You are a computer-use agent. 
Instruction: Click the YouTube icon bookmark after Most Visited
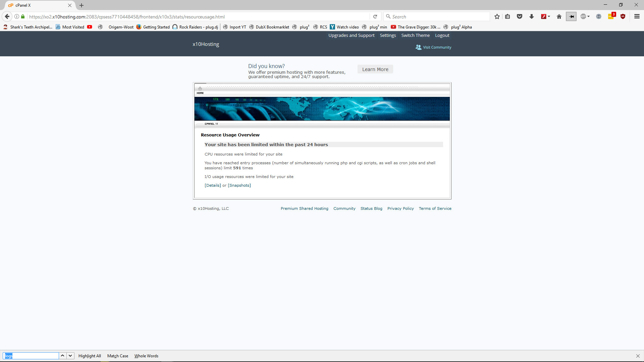pos(90,27)
